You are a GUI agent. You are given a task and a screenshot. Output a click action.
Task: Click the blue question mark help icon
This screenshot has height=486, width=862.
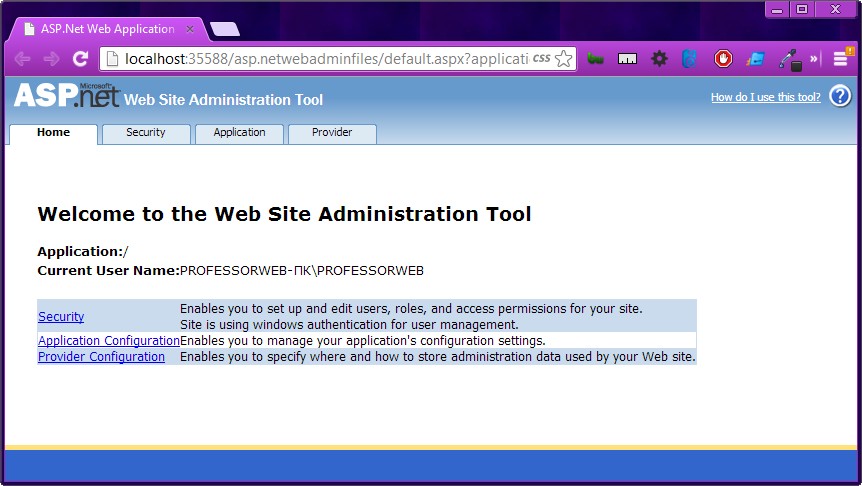tap(840, 96)
